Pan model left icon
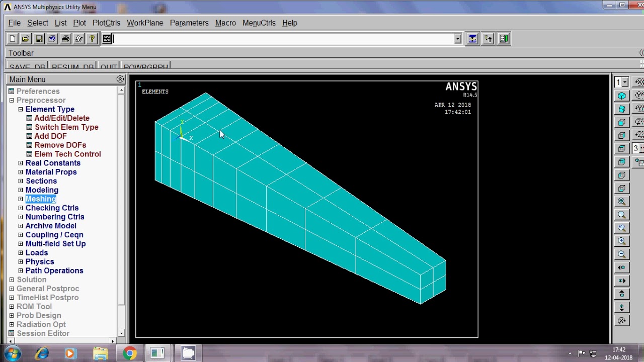 (622, 267)
